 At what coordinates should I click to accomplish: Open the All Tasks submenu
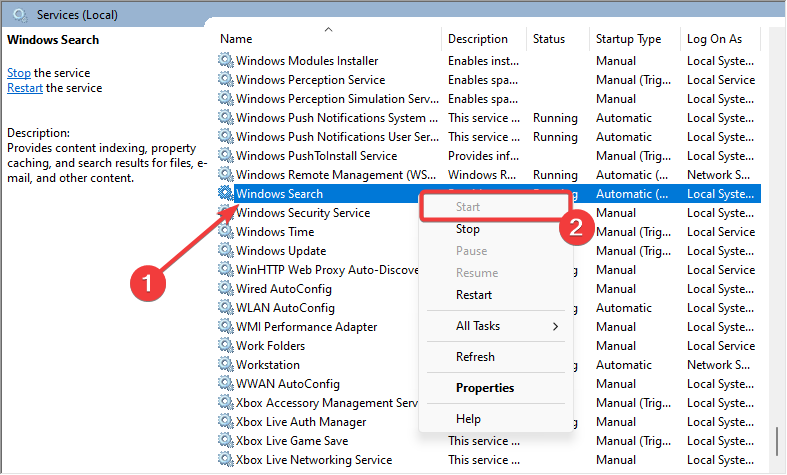click(495, 326)
